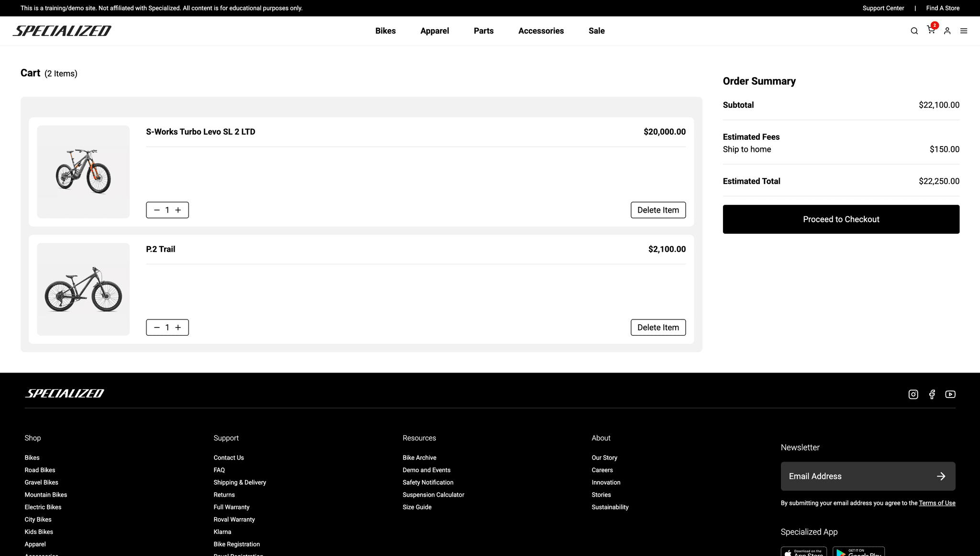The height and width of the screenshot is (556, 980).
Task: Click the Subtotal amount $22,100.00
Action: pyautogui.click(x=939, y=105)
